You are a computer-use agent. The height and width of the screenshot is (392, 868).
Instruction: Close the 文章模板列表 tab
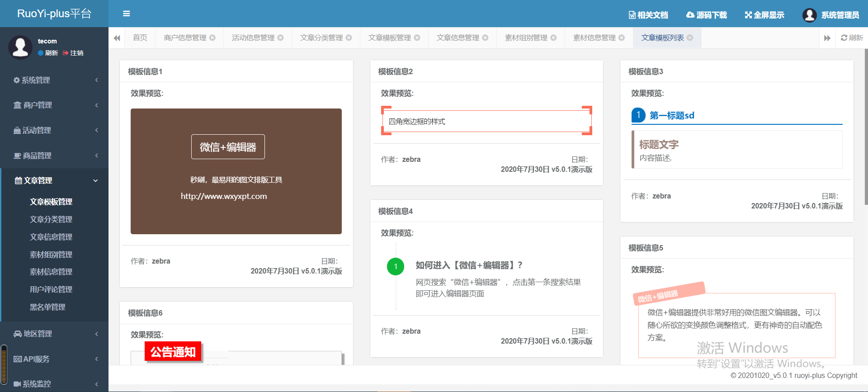point(690,38)
